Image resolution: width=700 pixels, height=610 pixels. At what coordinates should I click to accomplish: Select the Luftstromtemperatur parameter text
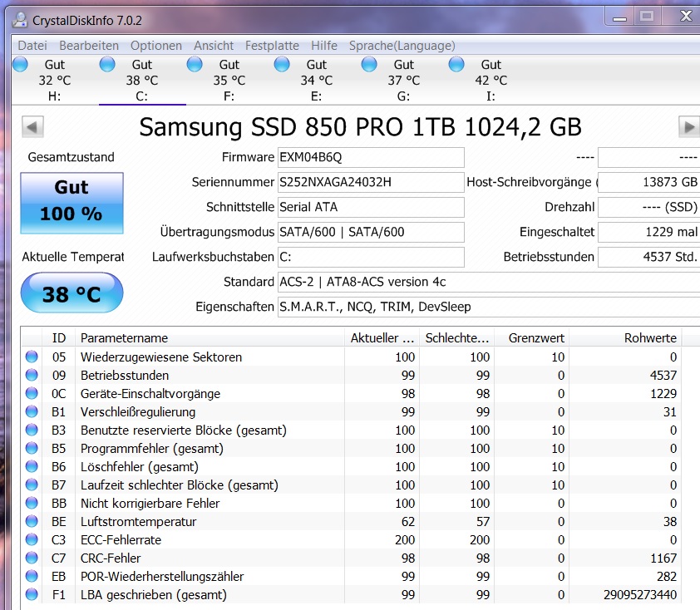138,522
